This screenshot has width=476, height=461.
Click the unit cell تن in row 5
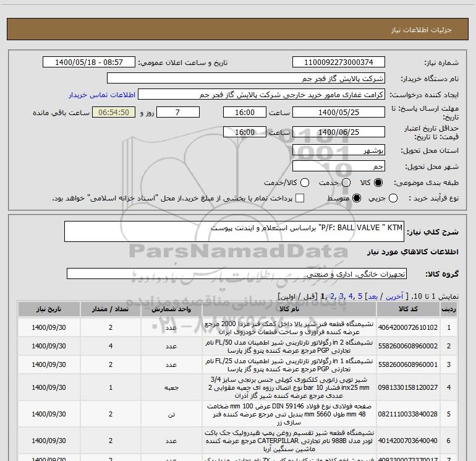click(171, 414)
